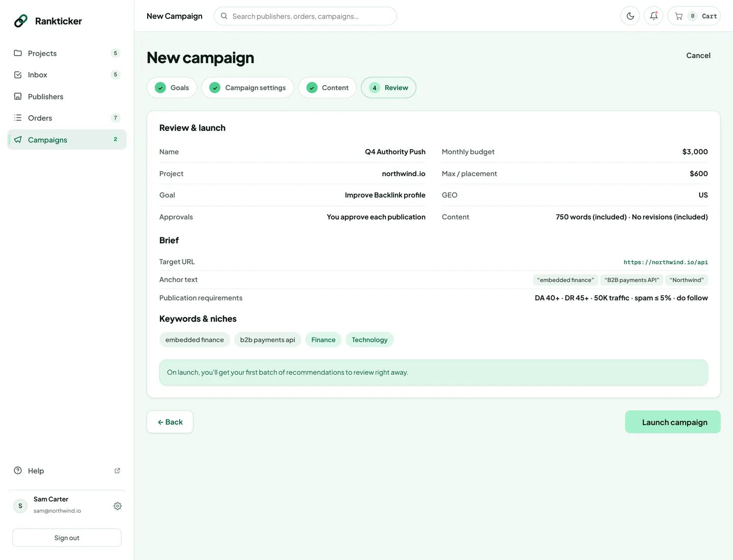Screen dimensions: 733x560
Task: Click the Content step checkmark icon
Action: click(312, 88)
